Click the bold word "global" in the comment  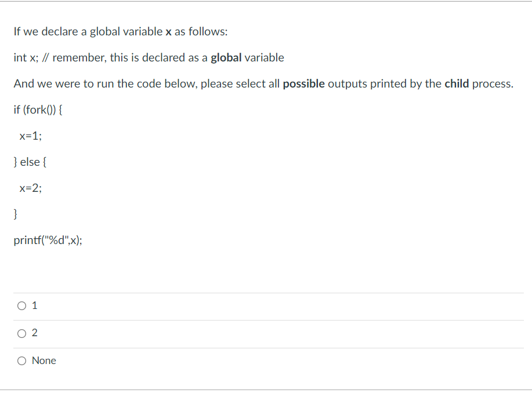point(226,57)
